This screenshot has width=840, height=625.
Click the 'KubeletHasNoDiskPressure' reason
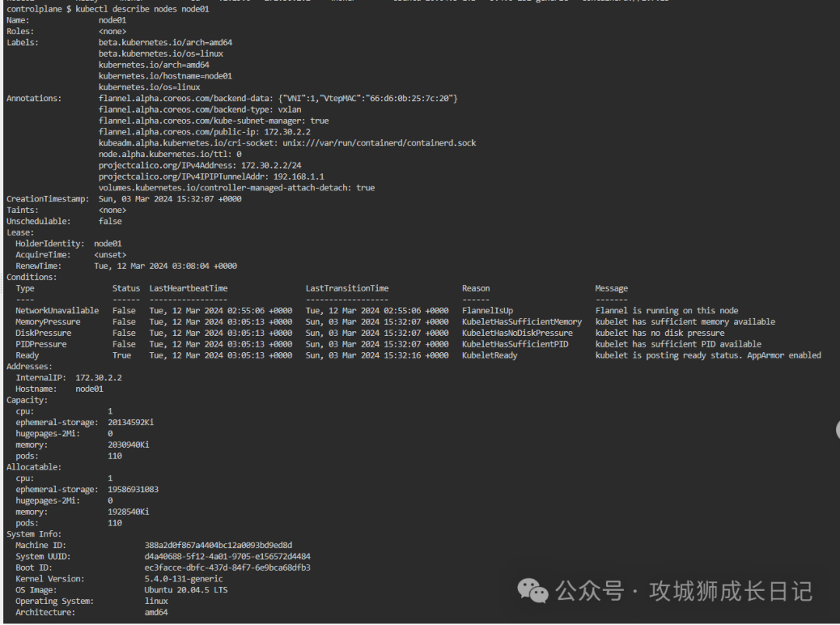(517, 333)
